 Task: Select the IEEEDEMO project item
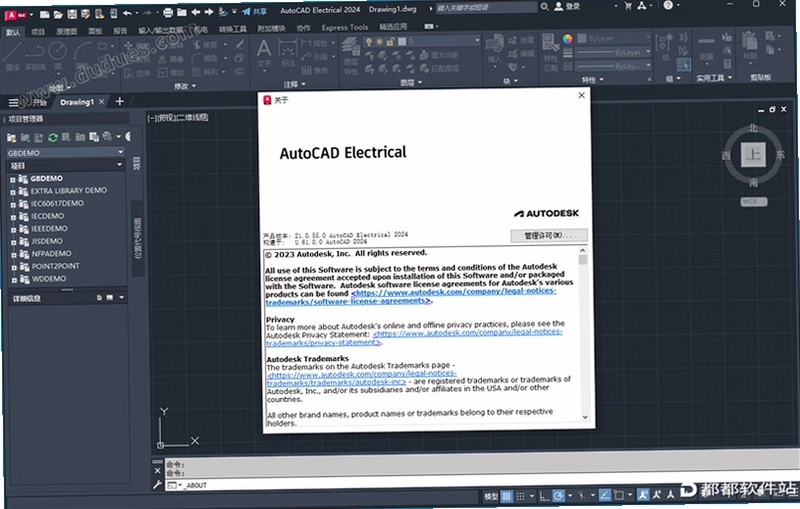49,228
